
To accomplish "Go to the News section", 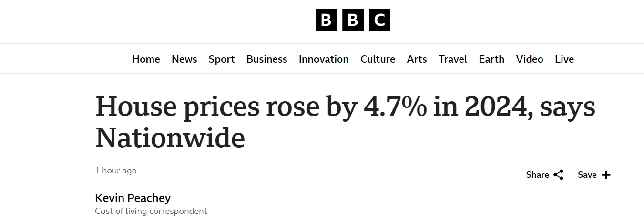I will pos(184,59).
